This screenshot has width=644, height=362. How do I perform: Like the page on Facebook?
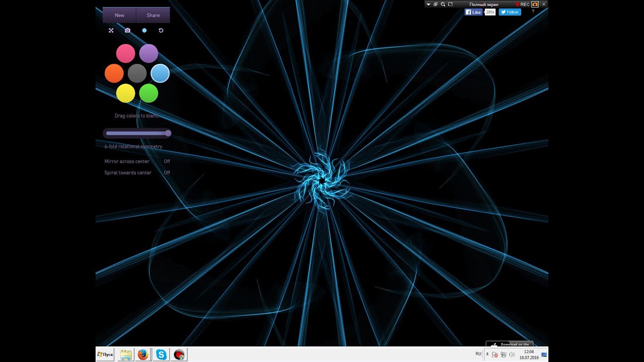click(473, 12)
